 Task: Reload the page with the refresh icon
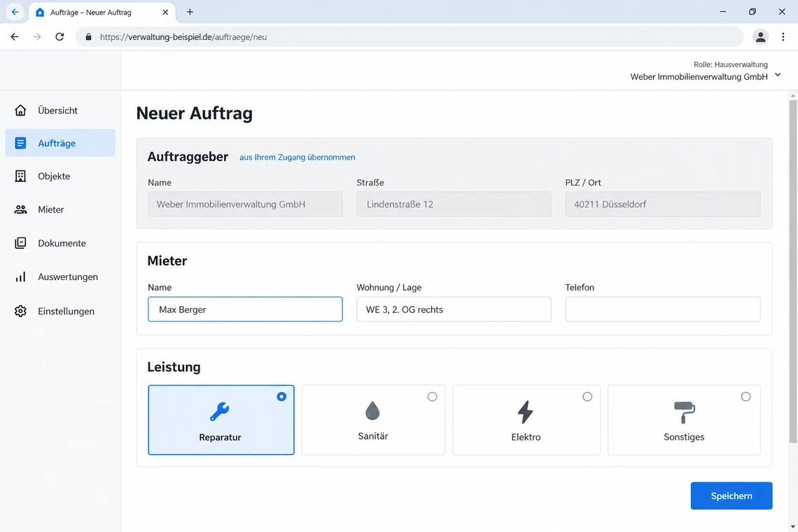59,36
